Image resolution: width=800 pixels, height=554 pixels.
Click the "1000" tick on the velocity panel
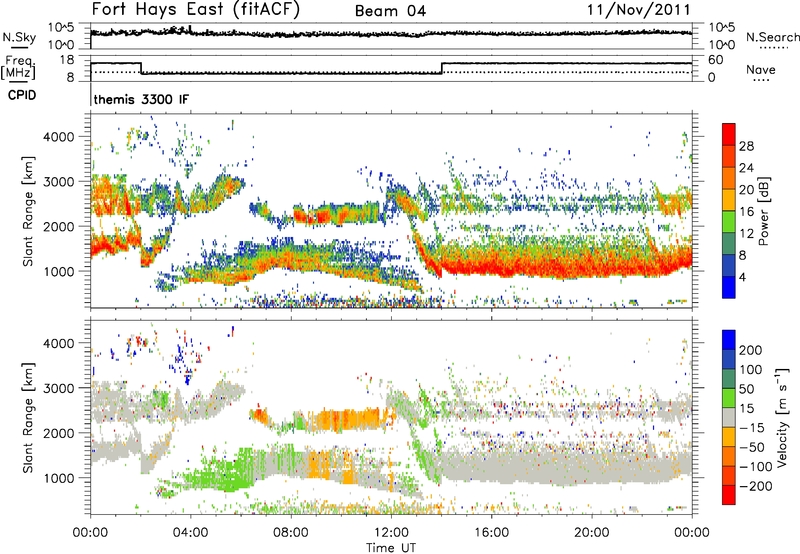58,479
